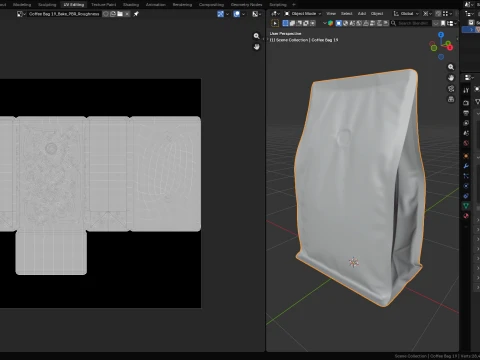Open the properties editor type dropdown
Image resolution: width=480 pixels, height=360 pixels.
[469, 78]
